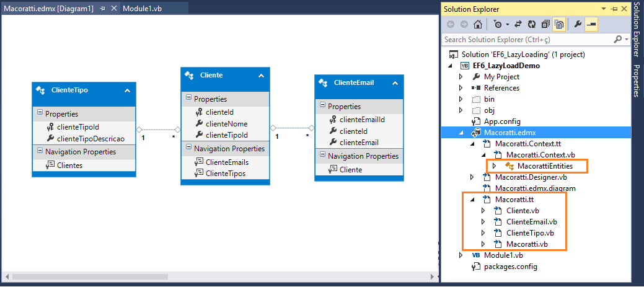Select Macoratti.Designer.vb in the tree
This screenshot has width=644, height=287.
pos(531,178)
